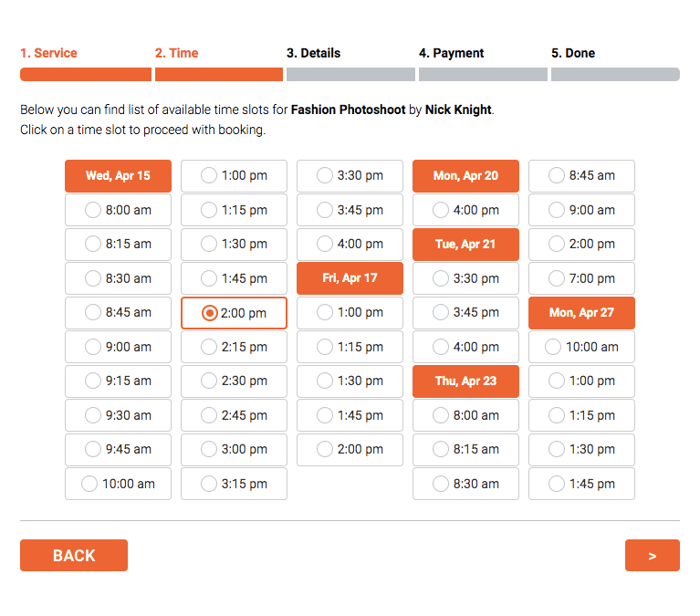Viewport: 700px width, 616px height.
Task: Click the 2. Time progress bar segment
Action: (x=218, y=75)
